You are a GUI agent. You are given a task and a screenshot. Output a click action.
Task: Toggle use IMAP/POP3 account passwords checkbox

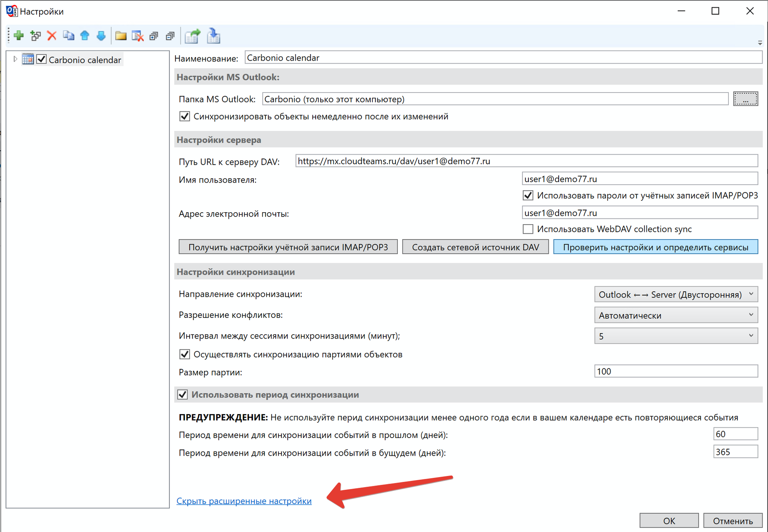tap(528, 195)
